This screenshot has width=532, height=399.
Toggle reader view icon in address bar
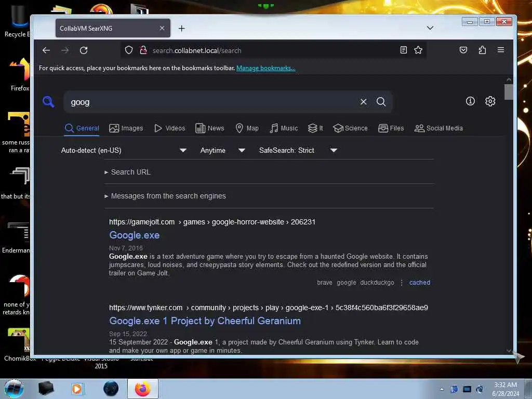point(403,50)
